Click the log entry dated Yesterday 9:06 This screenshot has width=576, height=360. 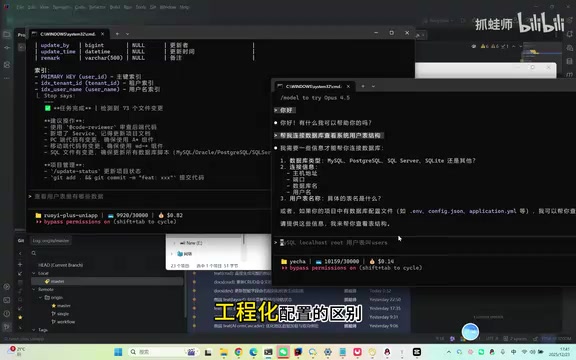click(x=300, y=326)
